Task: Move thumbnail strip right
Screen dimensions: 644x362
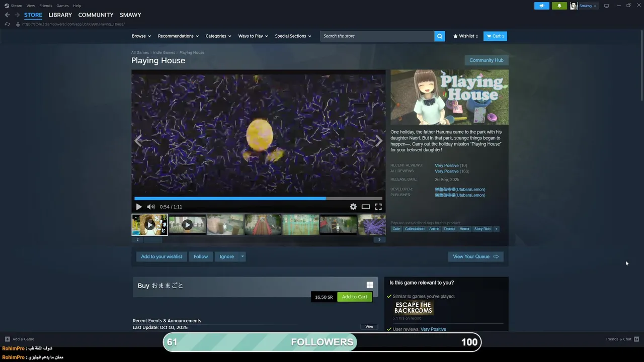Action: (379, 240)
